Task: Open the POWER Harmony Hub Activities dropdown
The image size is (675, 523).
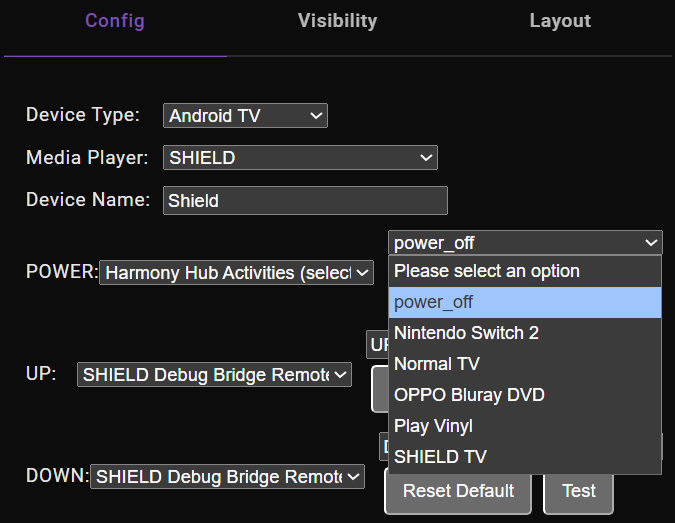Action: [236, 272]
